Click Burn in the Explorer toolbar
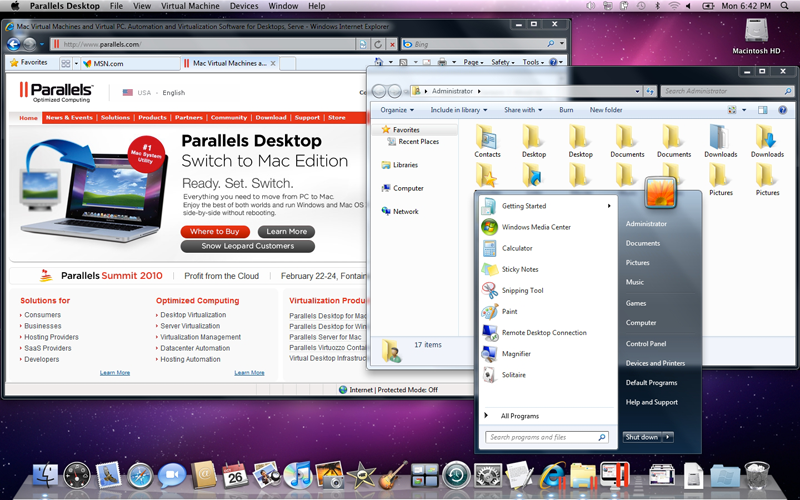Image resolution: width=800 pixels, height=500 pixels. (566, 110)
